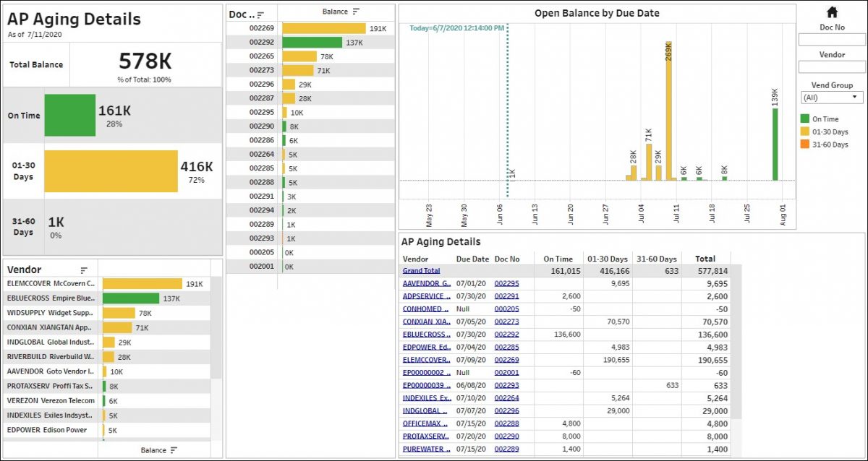Open the AAVENDOR vendor link in details table
The width and height of the screenshot is (868, 461).
(x=426, y=284)
